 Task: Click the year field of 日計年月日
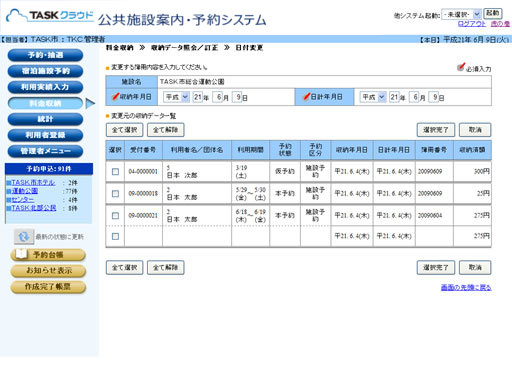point(394,97)
